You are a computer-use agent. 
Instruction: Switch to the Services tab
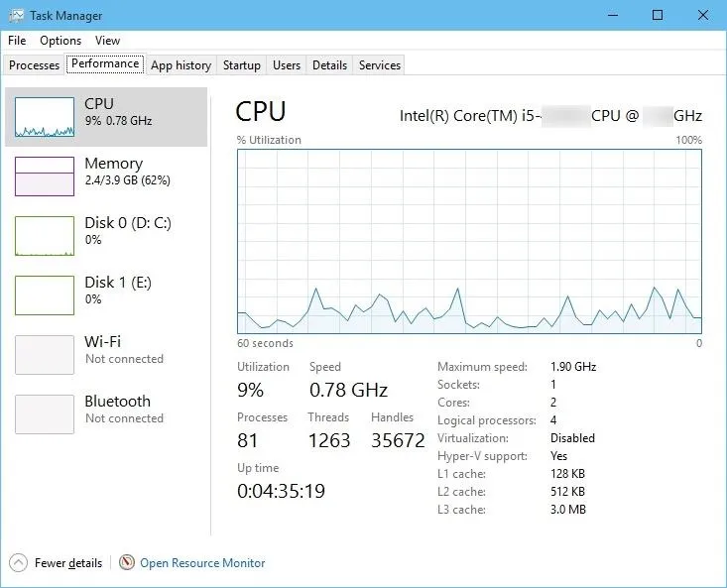pos(380,65)
